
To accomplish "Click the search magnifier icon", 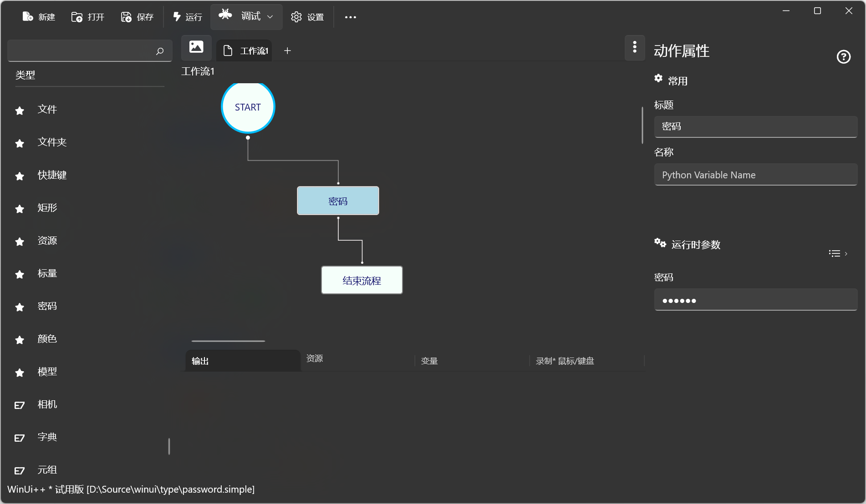I will (x=160, y=51).
